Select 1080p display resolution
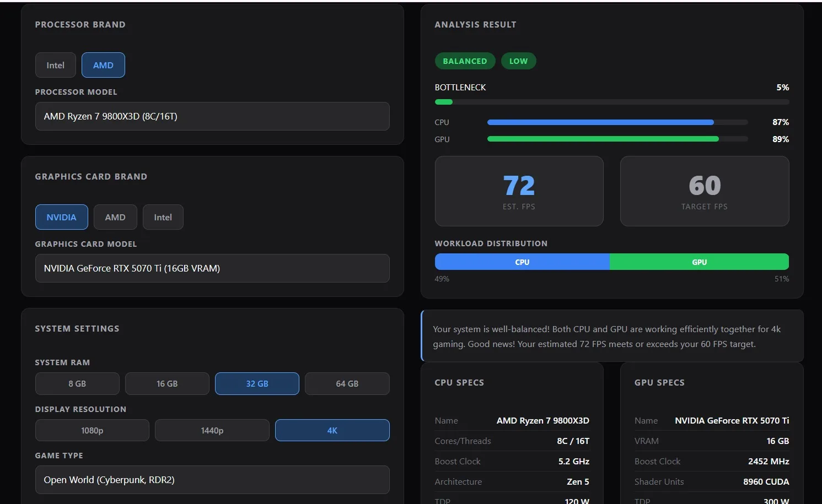This screenshot has height=504, width=822. coord(92,430)
